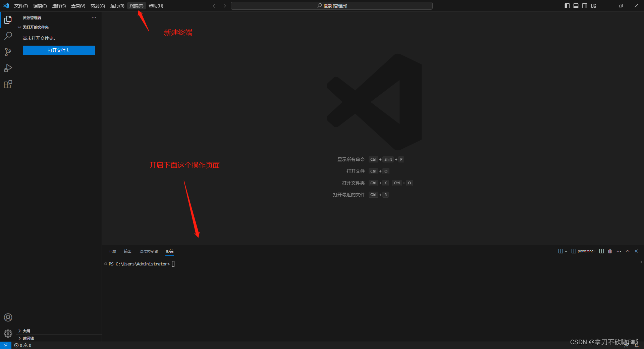
Task: Open the 转到(G) menu
Action: click(98, 6)
